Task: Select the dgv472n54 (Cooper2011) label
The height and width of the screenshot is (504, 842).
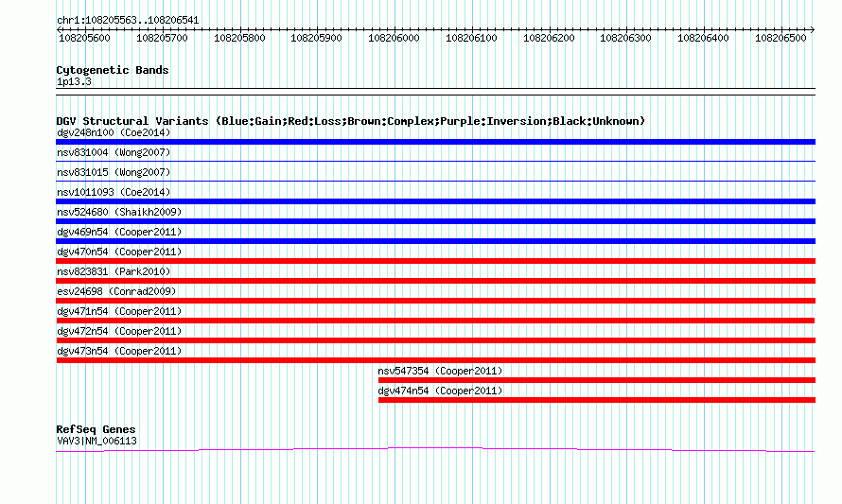Action: [x=119, y=331]
